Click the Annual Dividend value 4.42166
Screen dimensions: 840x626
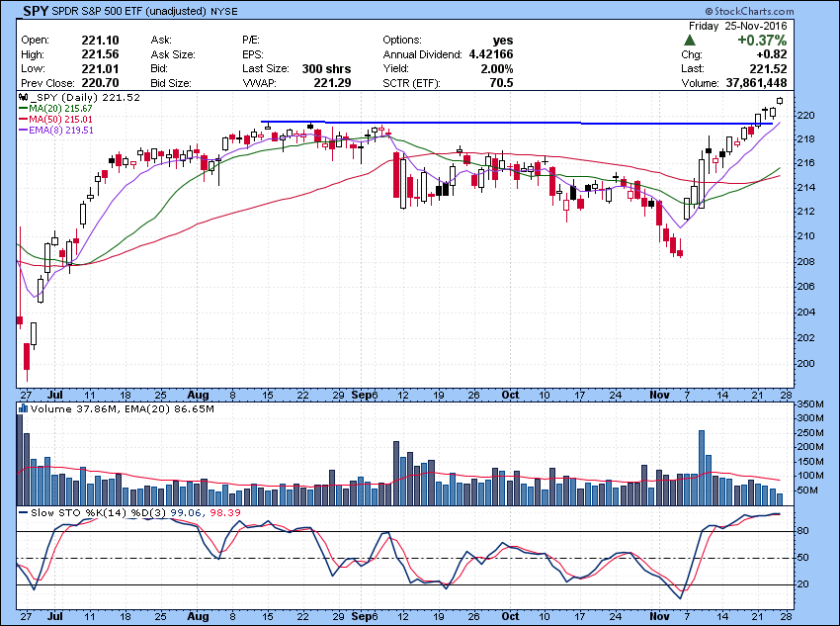tap(491, 54)
